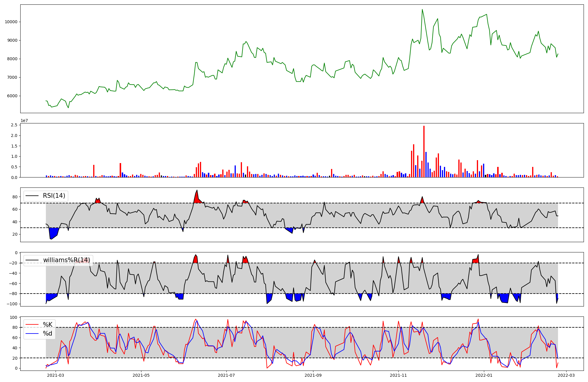This screenshot has height=382, width=588.
Task: Click the 2021-11 date tick label
Action: pyautogui.click(x=398, y=375)
